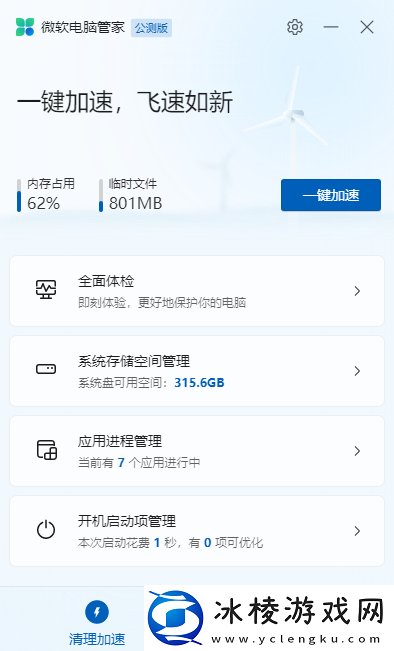Switch to the 清理加速 tab

(x=97, y=623)
